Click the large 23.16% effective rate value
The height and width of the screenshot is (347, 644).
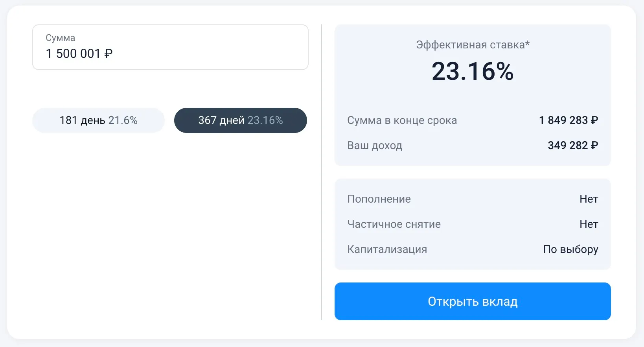(473, 72)
